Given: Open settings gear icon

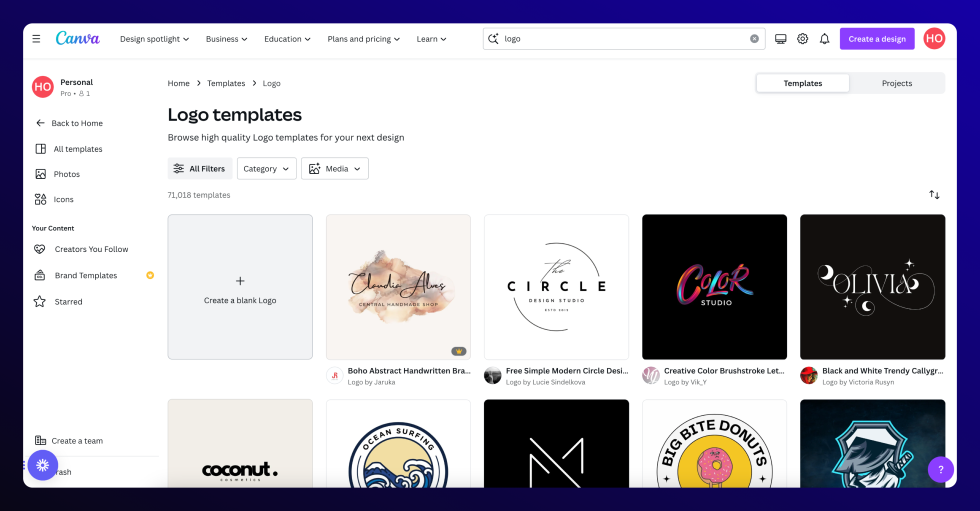Looking at the screenshot, I should tap(802, 39).
